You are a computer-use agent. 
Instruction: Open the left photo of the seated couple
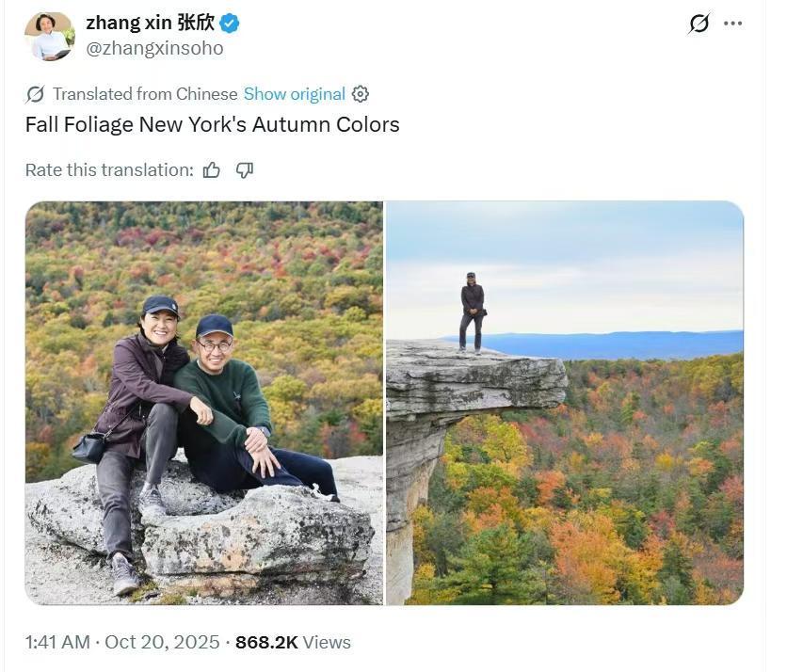203,403
